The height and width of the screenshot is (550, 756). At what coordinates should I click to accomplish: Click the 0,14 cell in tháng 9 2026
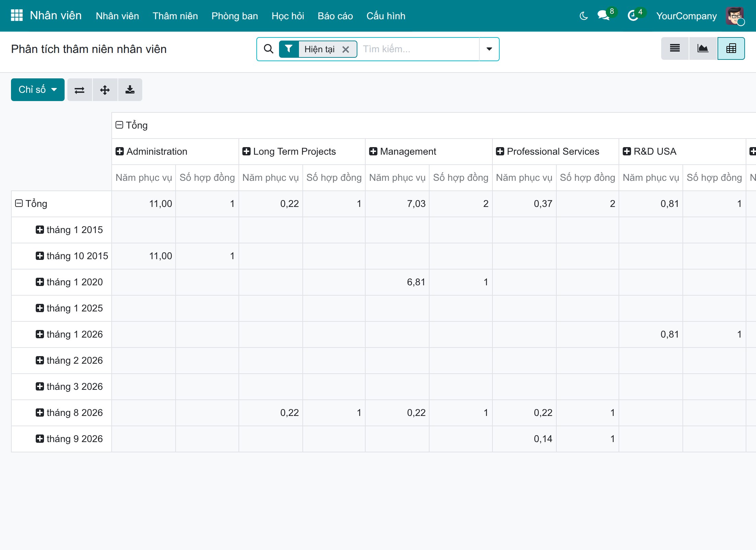[x=524, y=439]
